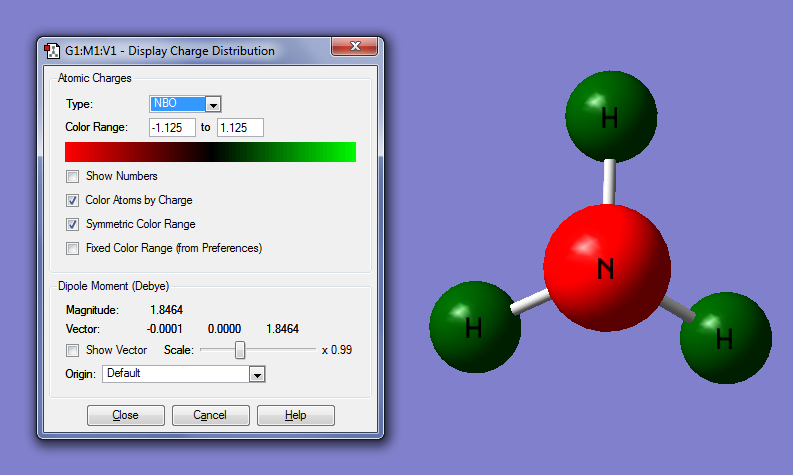
Task: Click the Cancel button
Action: 210,415
